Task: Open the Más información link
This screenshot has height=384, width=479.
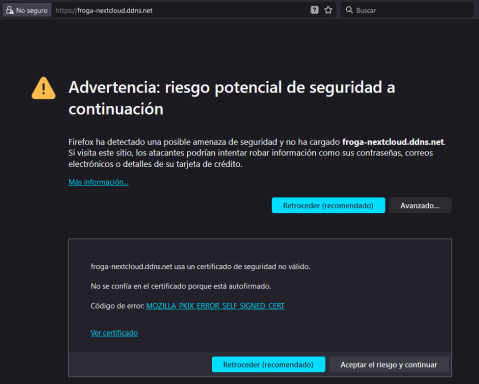Action: click(98, 182)
